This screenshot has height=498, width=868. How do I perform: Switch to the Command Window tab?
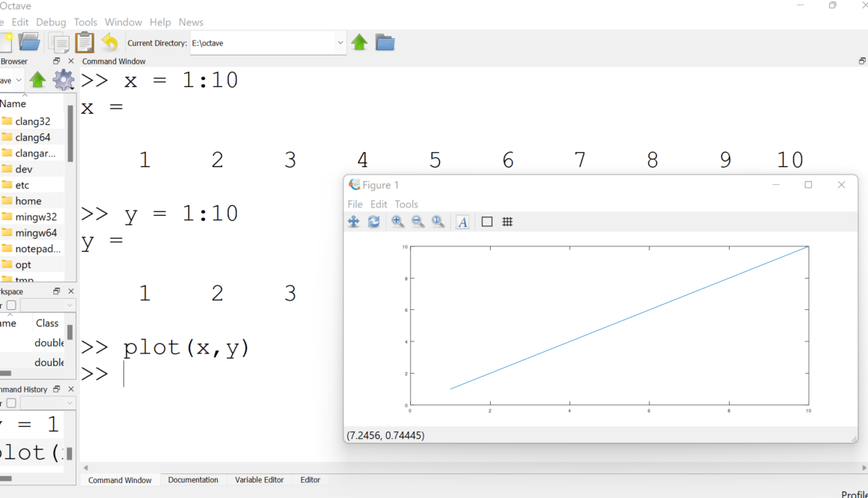(x=120, y=480)
